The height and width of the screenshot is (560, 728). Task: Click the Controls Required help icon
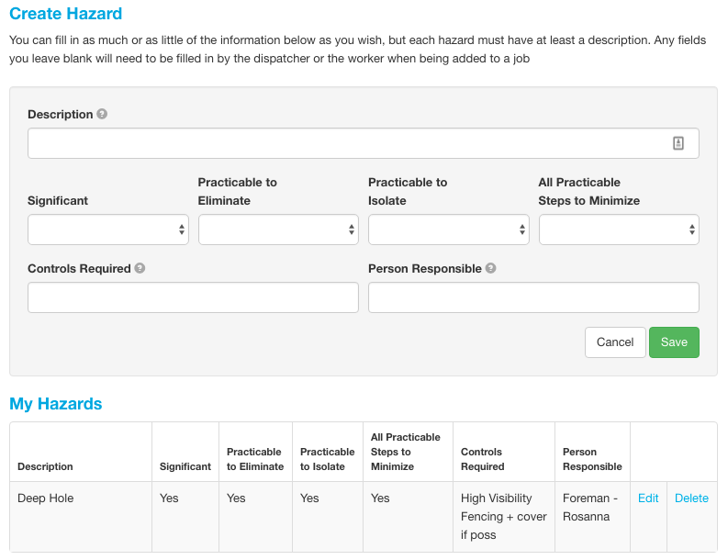[140, 268]
